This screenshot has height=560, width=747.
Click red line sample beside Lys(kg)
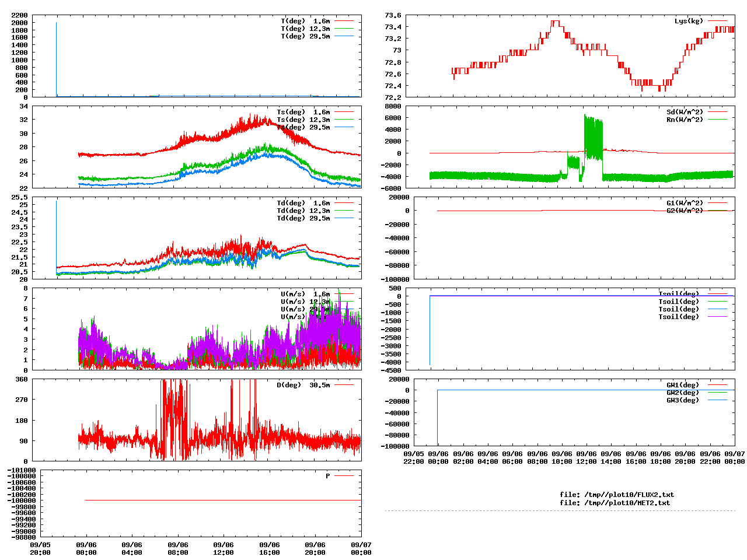[x=718, y=21]
